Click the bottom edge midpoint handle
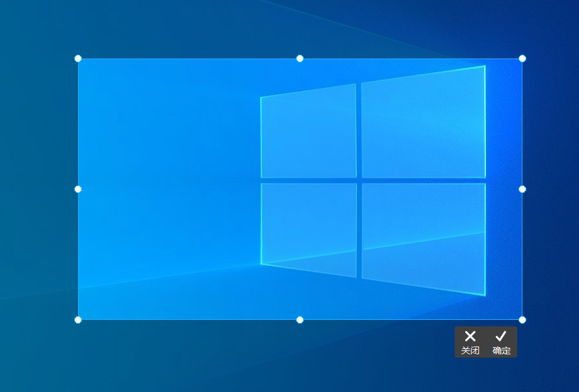579x392 pixels. pos(300,320)
